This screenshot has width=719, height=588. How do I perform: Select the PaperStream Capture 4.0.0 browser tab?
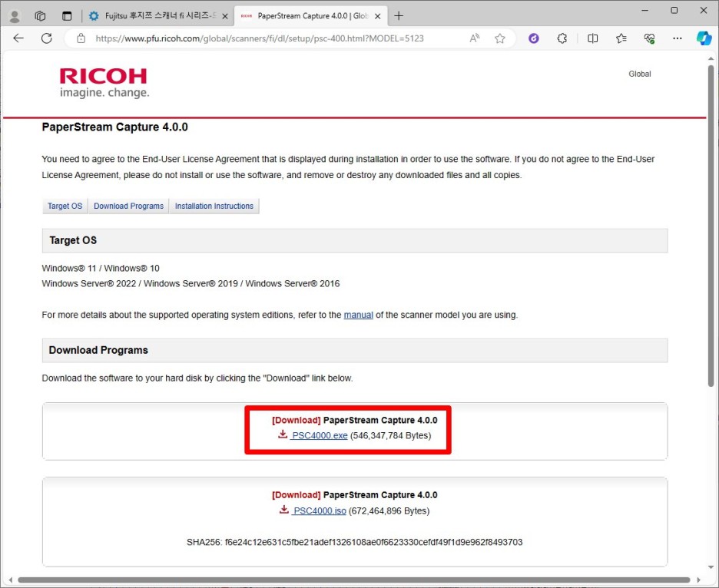click(311, 16)
